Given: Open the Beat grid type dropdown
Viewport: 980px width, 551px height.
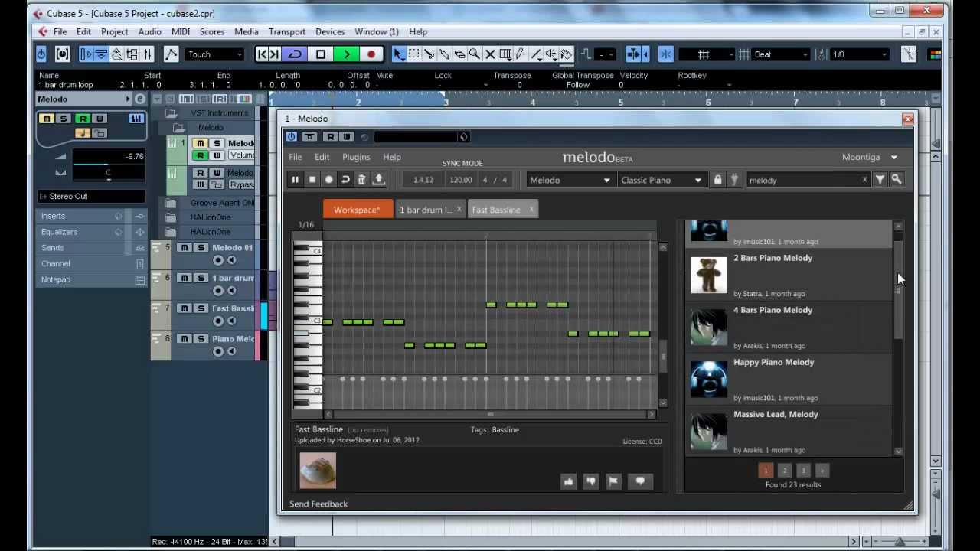Looking at the screenshot, I should pos(781,54).
